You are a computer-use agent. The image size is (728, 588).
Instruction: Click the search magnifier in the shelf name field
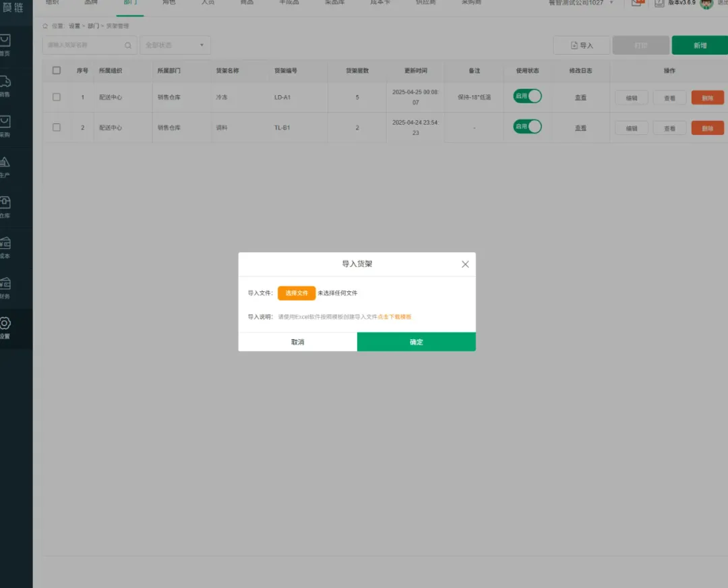coord(128,45)
